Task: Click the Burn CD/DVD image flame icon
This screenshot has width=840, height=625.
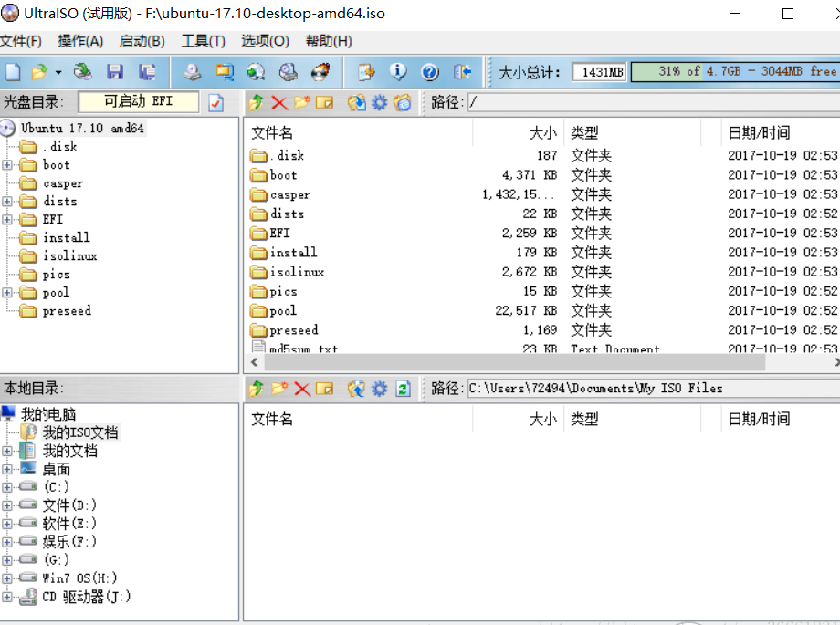Action: [320, 72]
